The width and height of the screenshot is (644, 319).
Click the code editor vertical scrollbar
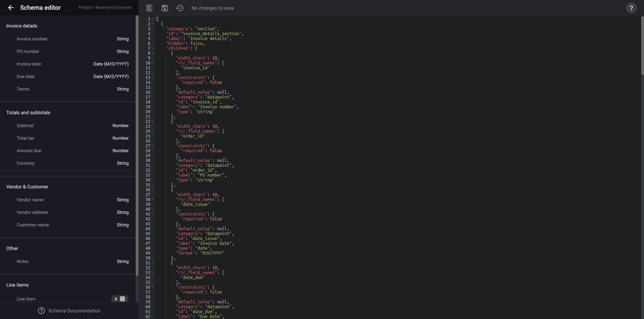tap(642, 45)
